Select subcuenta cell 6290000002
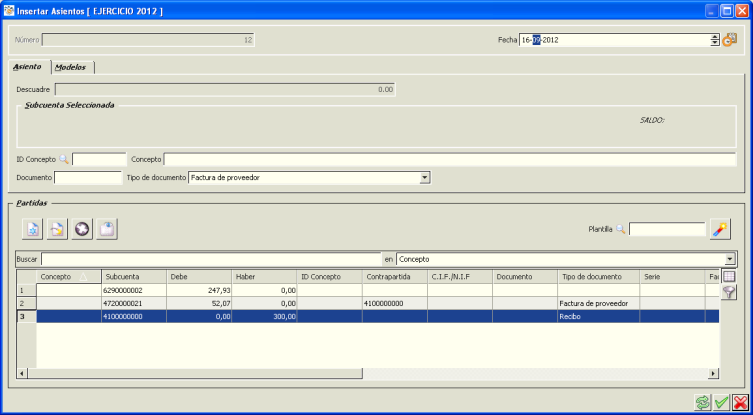Viewport: 753px width, 415px height. coord(134,290)
